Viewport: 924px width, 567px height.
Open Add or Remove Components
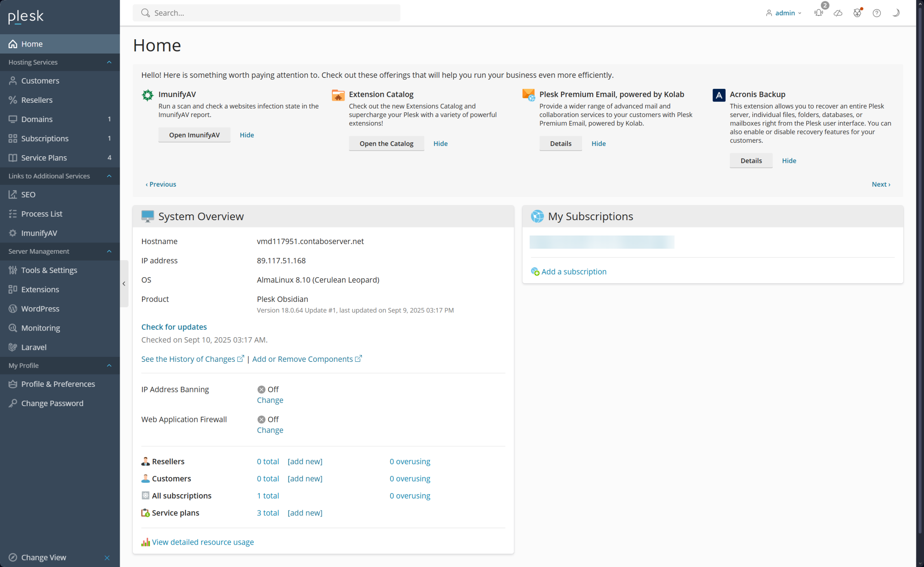307,359
